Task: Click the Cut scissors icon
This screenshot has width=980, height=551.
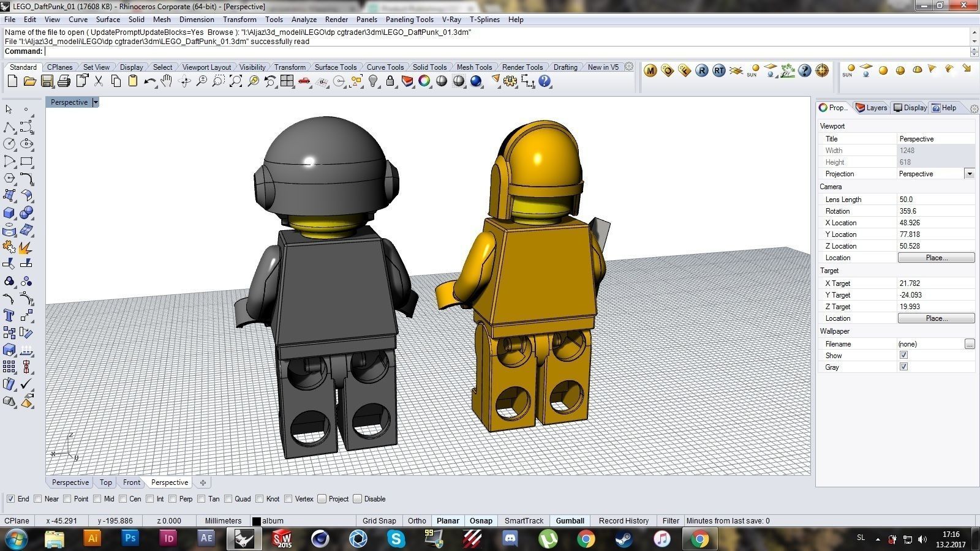Action: point(98,81)
